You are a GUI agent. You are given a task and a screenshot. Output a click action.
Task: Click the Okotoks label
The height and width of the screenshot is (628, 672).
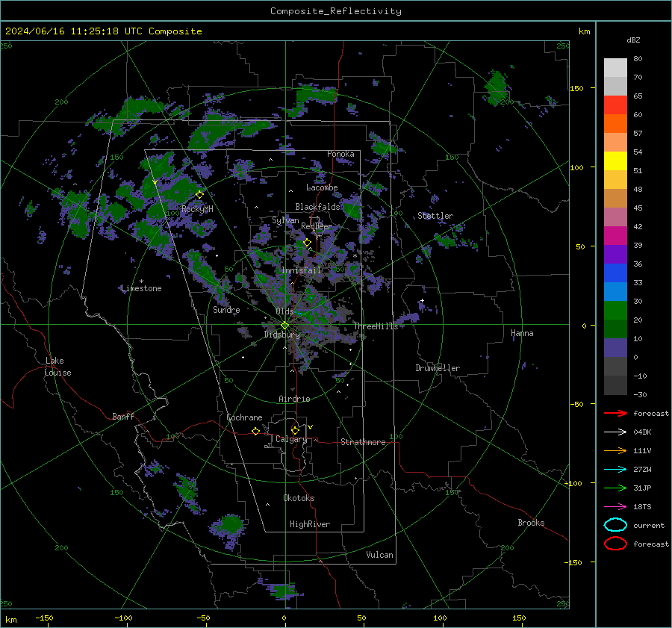point(299,498)
